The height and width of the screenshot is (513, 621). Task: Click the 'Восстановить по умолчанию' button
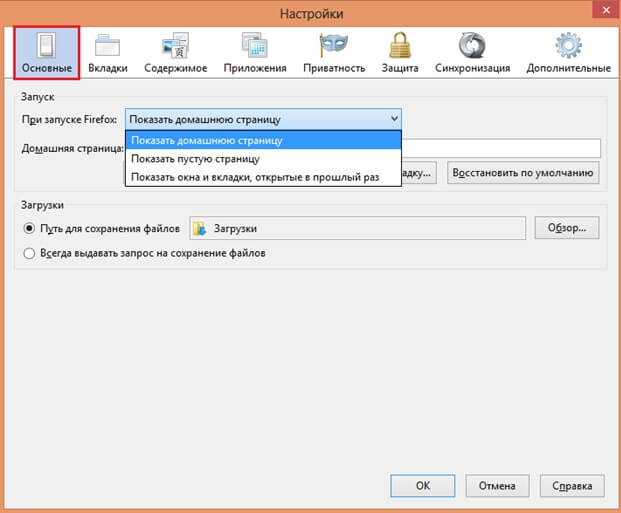(x=524, y=172)
